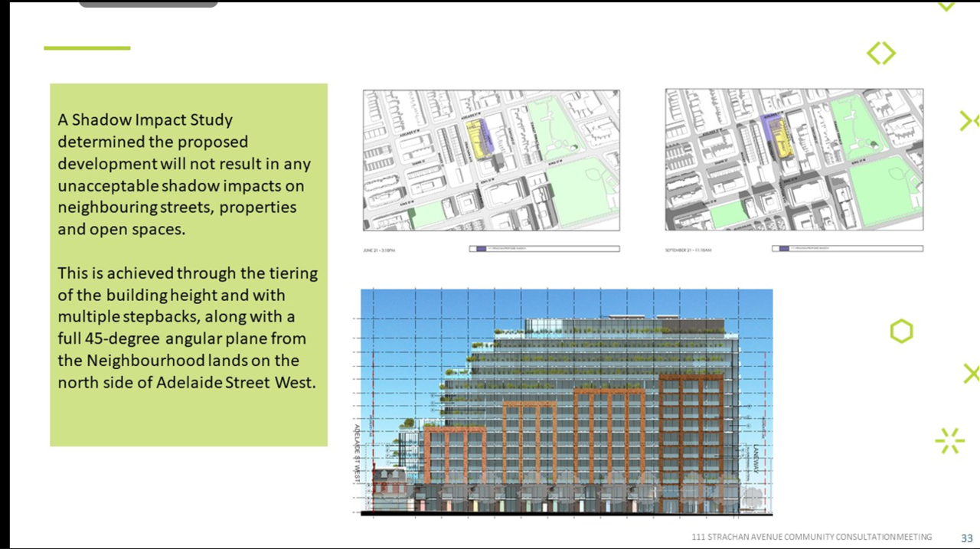Click the 'A Shadow Impact Study' paragraph
The width and height of the screenshot is (980, 549).
tap(184, 175)
